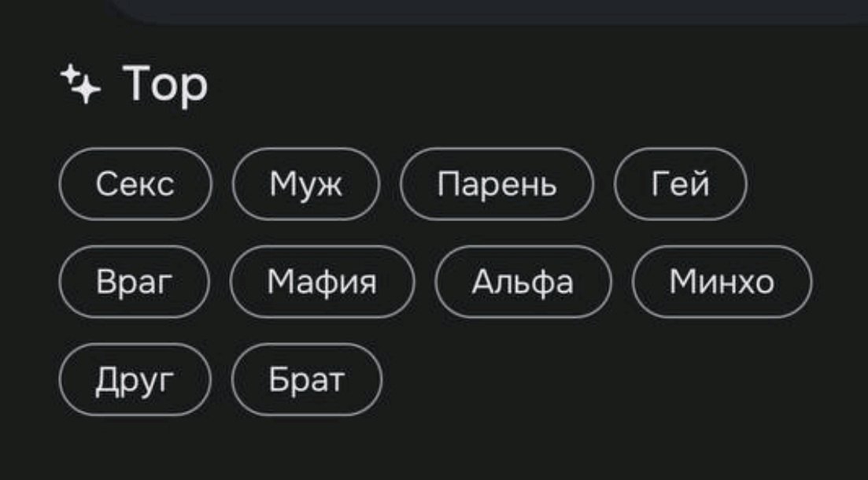Screen dimensions: 868x480
Task: Click the Top section heading
Action: click(165, 83)
